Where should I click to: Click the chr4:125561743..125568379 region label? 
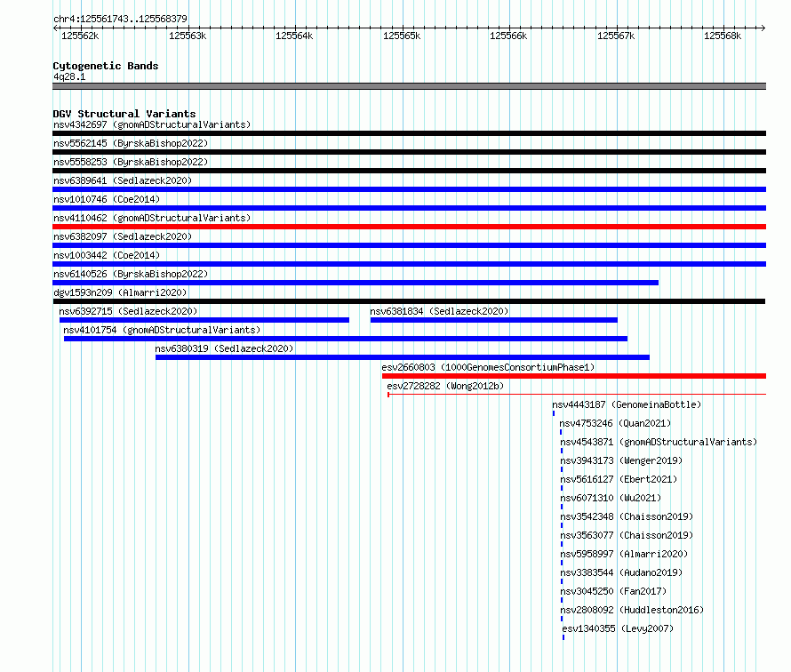(x=120, y=19)
